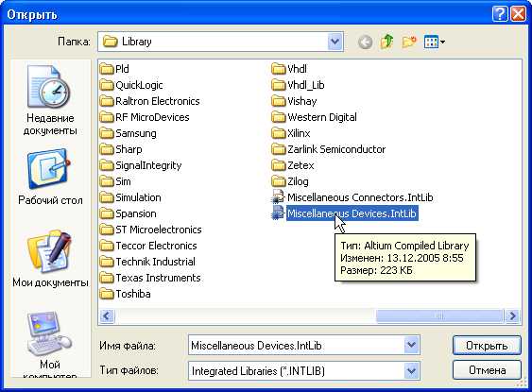This screenshot has height=392, width=532.
Task: Expand the Имя файла dropdown arrow
Action: click(411, 345)
